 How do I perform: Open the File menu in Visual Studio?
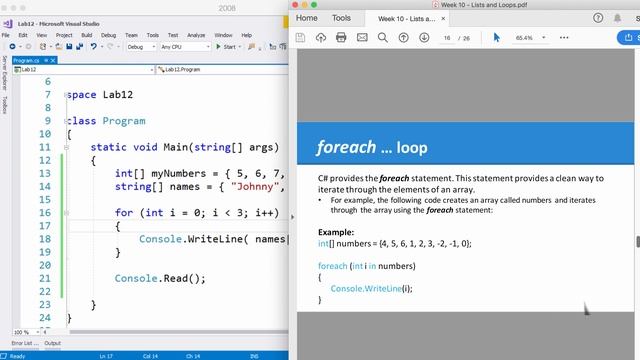(6, 35)
